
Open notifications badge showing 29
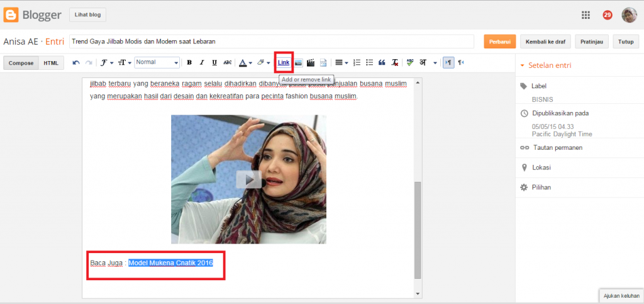608,15
